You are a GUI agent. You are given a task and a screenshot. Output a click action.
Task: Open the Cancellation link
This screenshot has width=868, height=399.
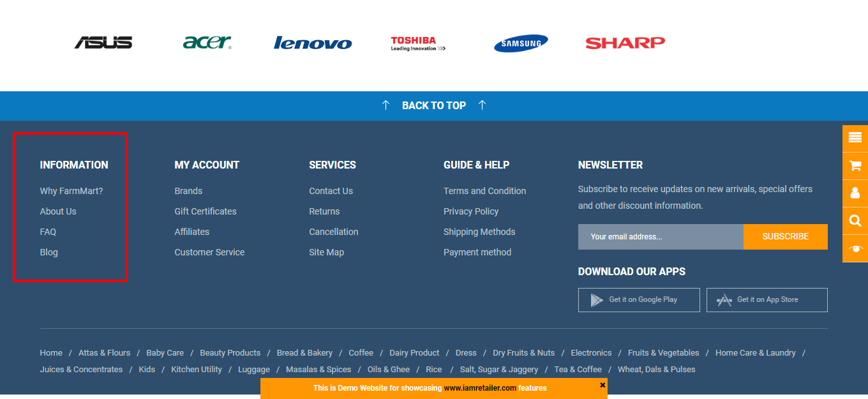coord(334,232)
